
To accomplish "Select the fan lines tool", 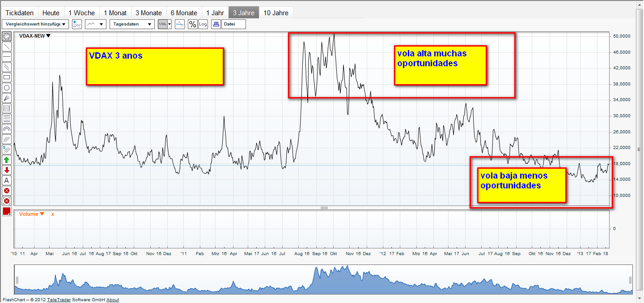I will pos(7,98).
